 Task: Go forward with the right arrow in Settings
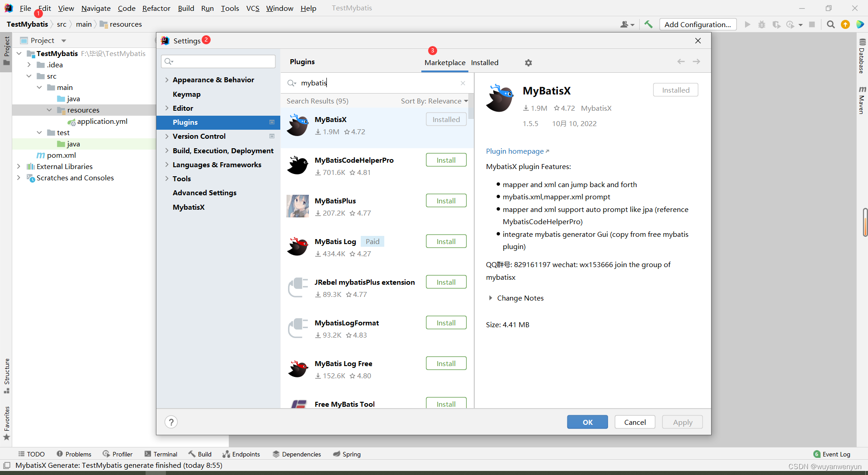[x=696, y=61]
